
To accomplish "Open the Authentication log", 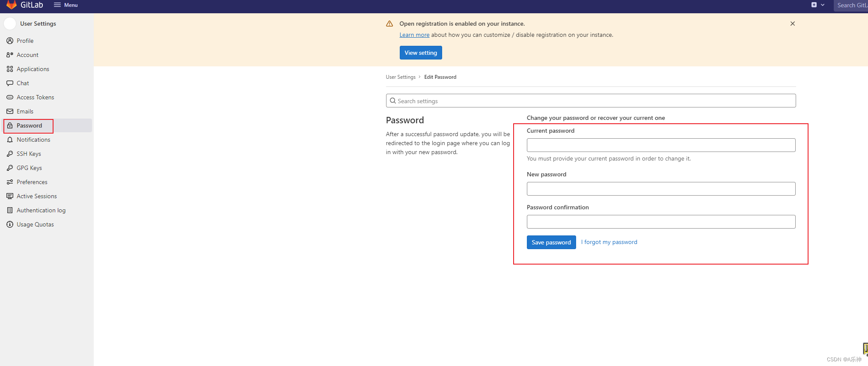I will [47, 210].
